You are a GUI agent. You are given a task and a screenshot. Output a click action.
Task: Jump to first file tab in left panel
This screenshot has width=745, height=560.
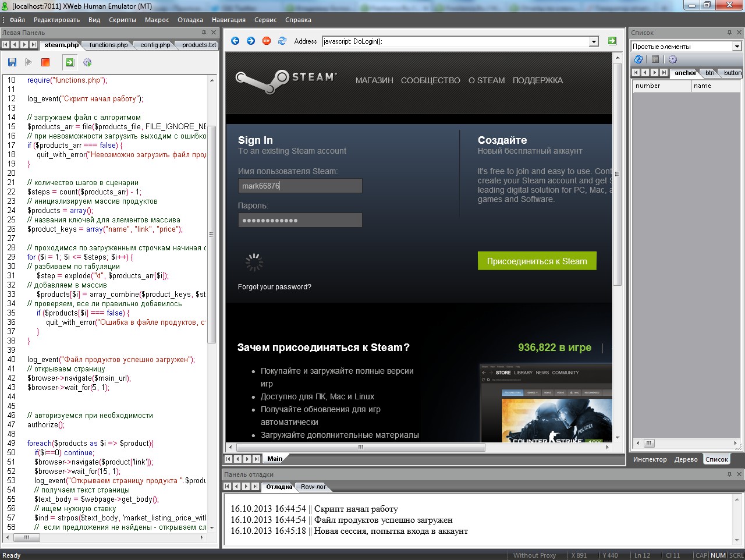[6, 45]
